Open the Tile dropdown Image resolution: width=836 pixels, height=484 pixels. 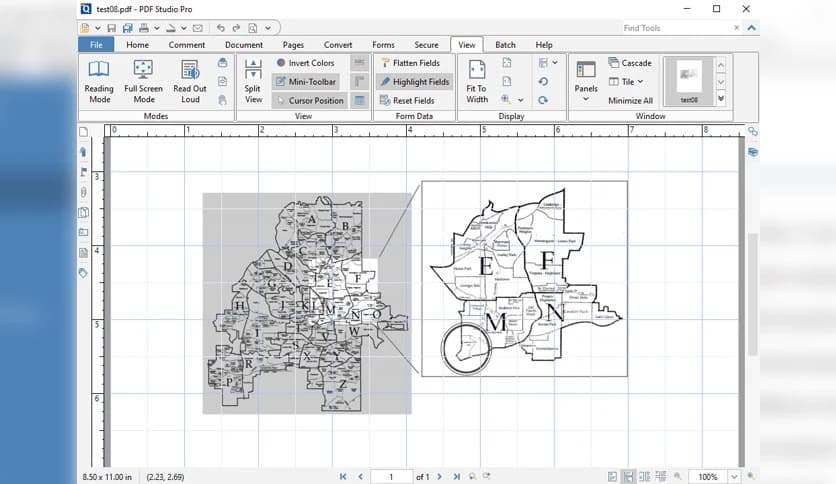pos(640,82)
